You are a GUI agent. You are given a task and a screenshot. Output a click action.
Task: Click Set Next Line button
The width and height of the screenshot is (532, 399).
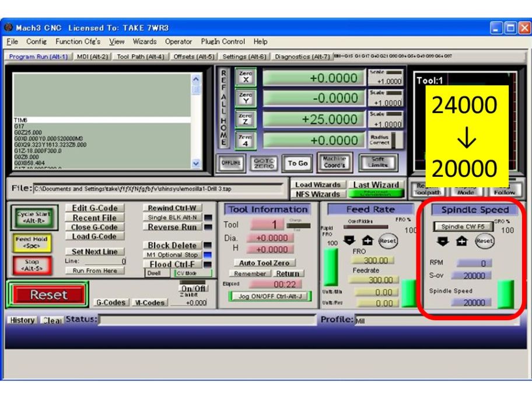tap(94, 251)
